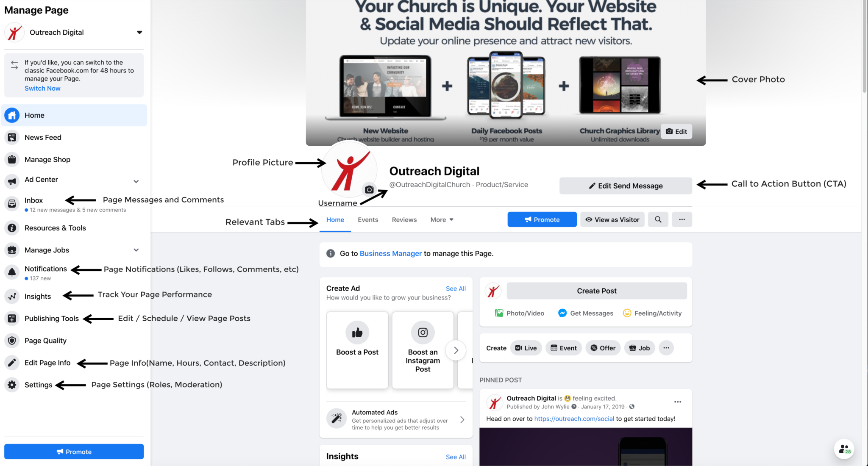Expand the Ad Center chevron

coord(136,181)
